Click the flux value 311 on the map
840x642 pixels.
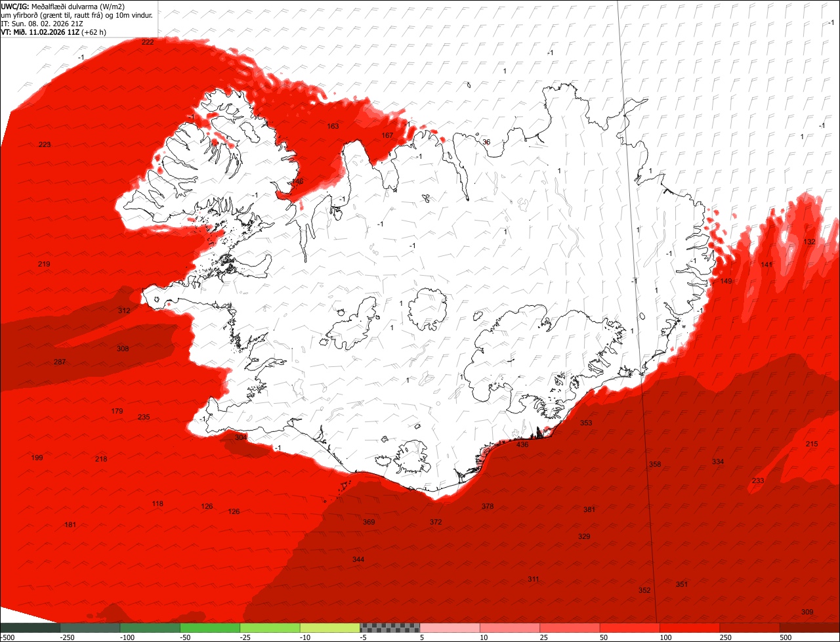pos(534,579)
